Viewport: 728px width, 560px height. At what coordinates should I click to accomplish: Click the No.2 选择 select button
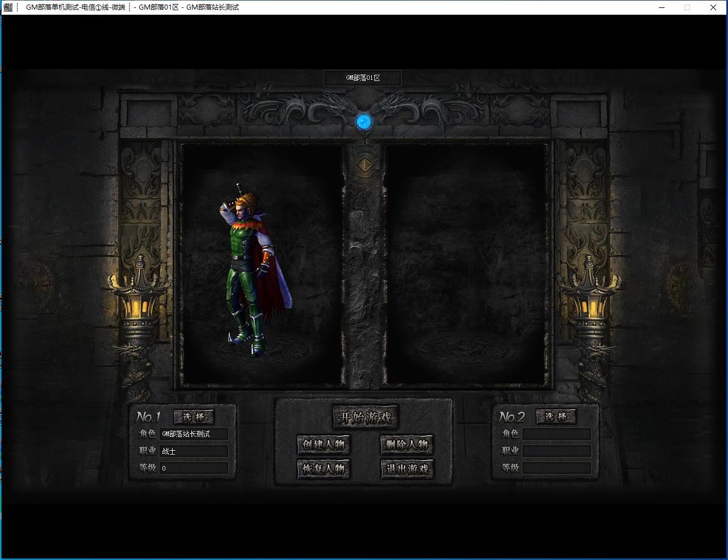pos(555,417)
